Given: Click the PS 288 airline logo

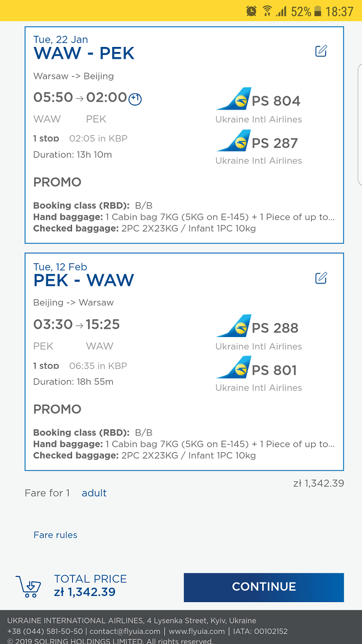Looking at the screenshot, I should pos(234,326).
